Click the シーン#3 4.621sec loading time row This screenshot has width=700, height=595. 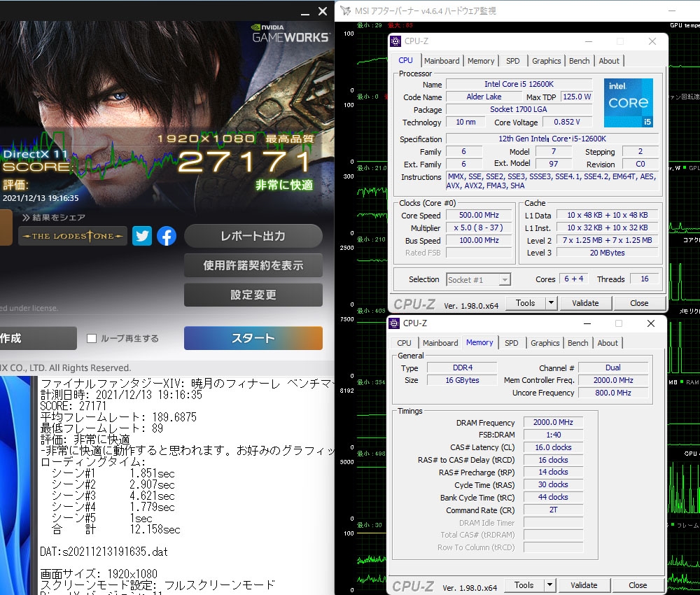click(113, 496)
